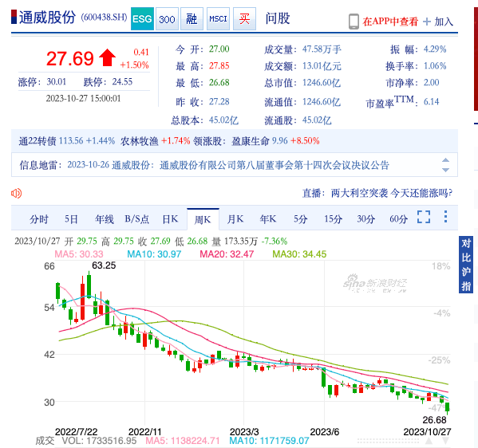478x448 pixels.
Task: Click the 通威股份 stock name title
Action: pyautogui.click(x=47, y=17)
